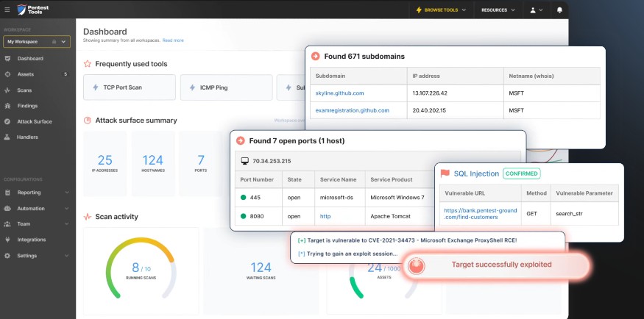Click the 7 Ports summary card
Screen dimensions: 644x319
[201, 163]
